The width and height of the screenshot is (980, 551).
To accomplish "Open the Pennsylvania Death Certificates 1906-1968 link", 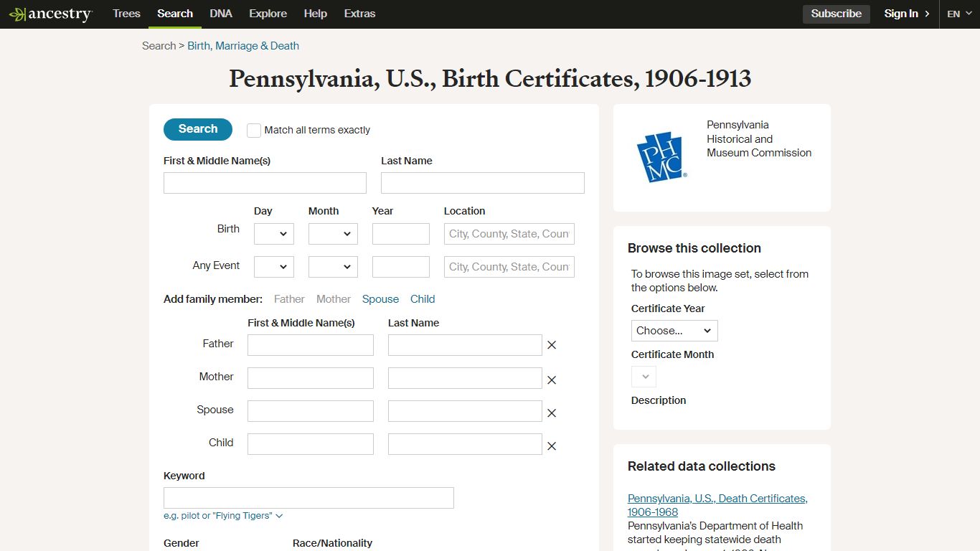I will [717, 505].
